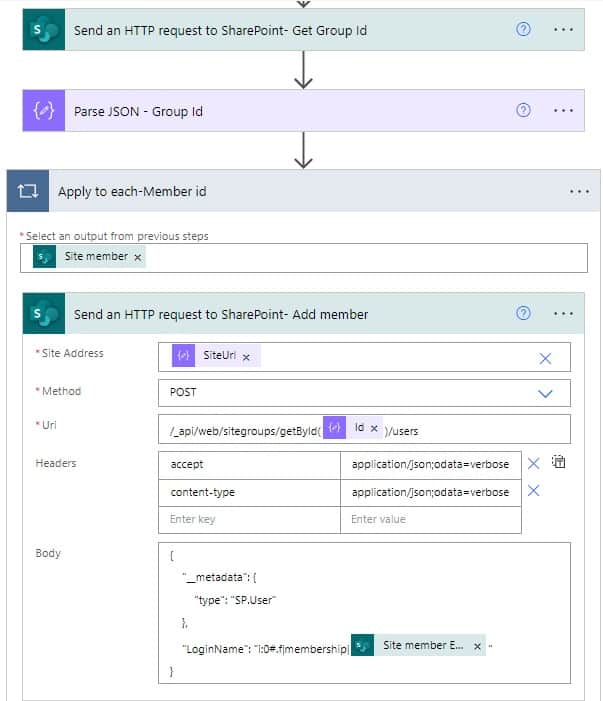Click SharePoint icon on Get Group Id action

tap(44, 30)
